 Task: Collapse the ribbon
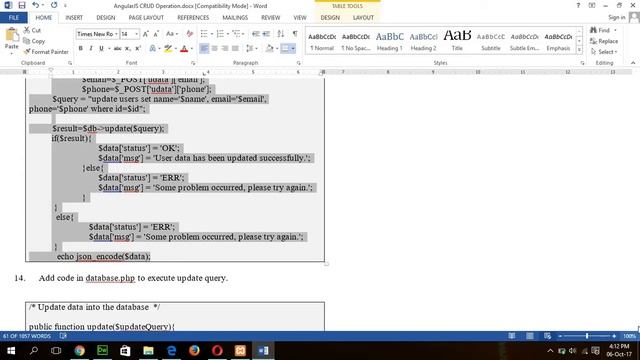click(633, 63)
